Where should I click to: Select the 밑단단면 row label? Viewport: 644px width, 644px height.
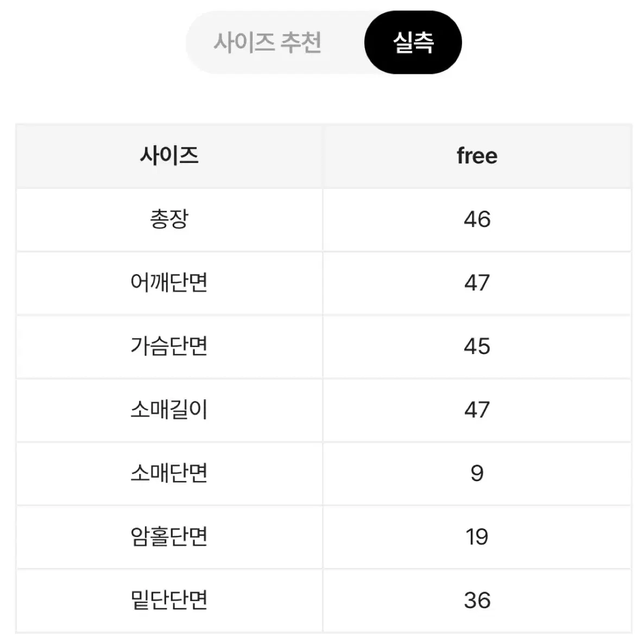point(169,599)
